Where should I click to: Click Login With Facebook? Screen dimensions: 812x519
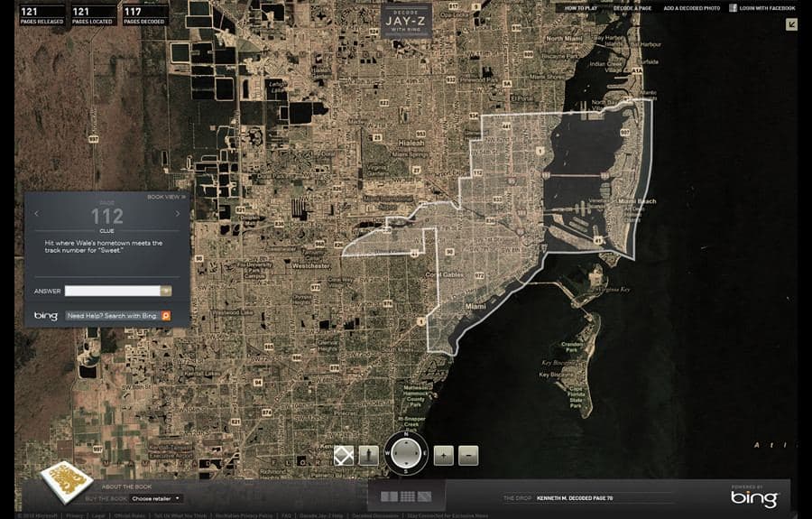[767, 8]
